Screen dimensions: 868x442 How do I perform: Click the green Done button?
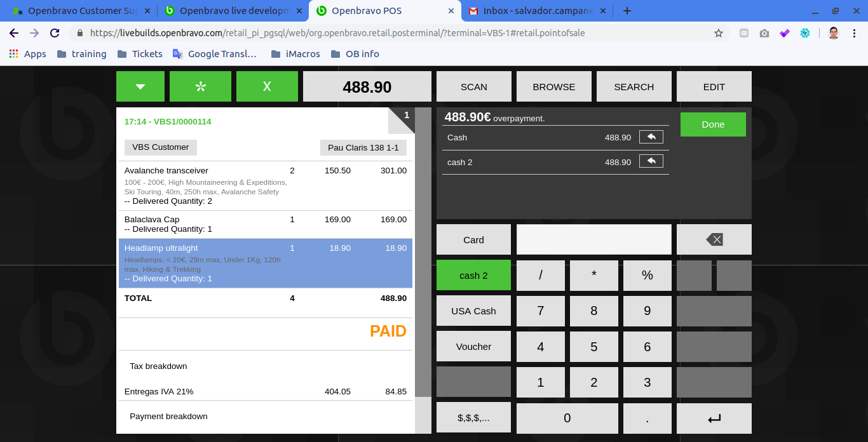point(713,124)
